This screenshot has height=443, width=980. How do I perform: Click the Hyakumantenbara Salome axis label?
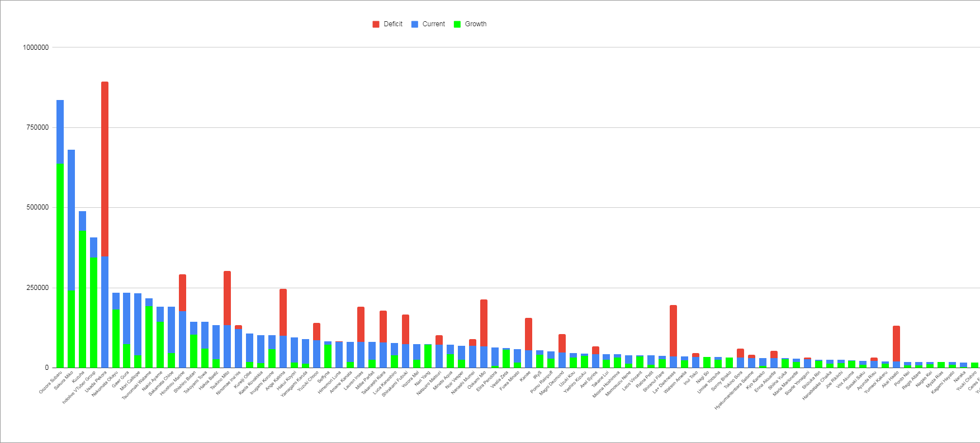click(x=735, y=390)
